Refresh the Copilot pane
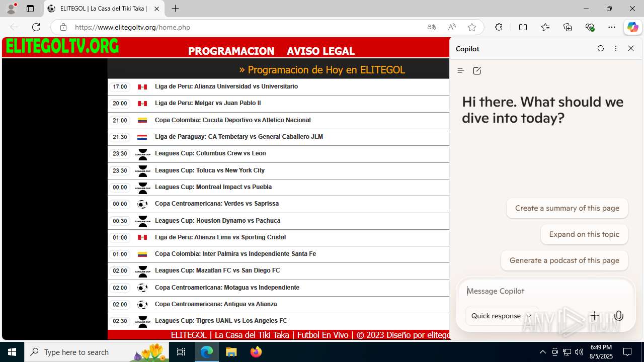Image resolution: width=644 pixels, height=362 pixels. pos(600,48)
